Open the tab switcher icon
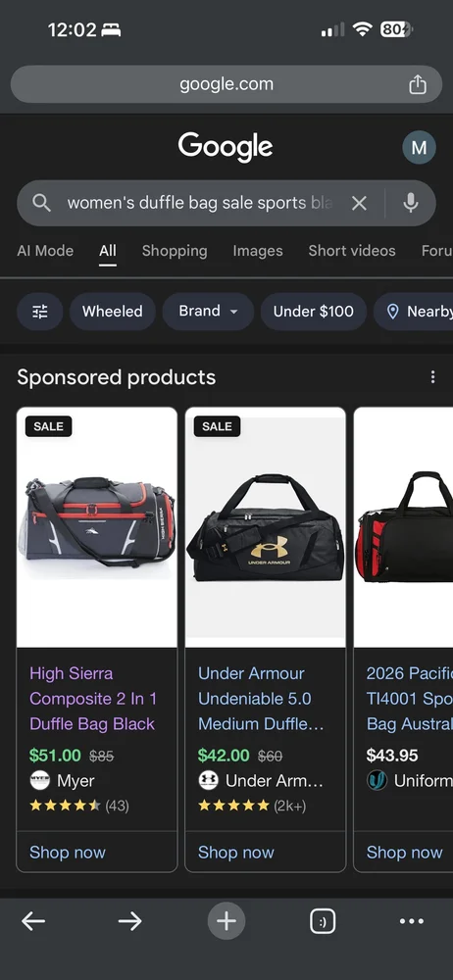The width and height of the screenshot is (453, 980). pos(323,921)
